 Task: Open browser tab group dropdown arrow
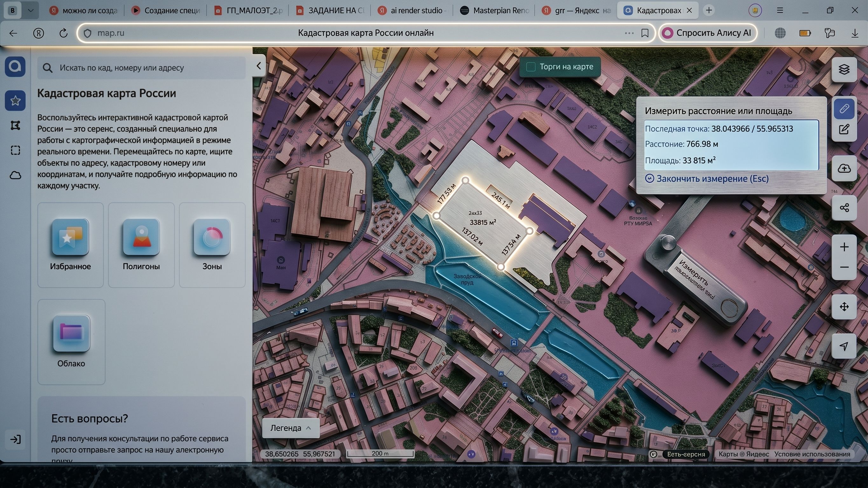31,10
